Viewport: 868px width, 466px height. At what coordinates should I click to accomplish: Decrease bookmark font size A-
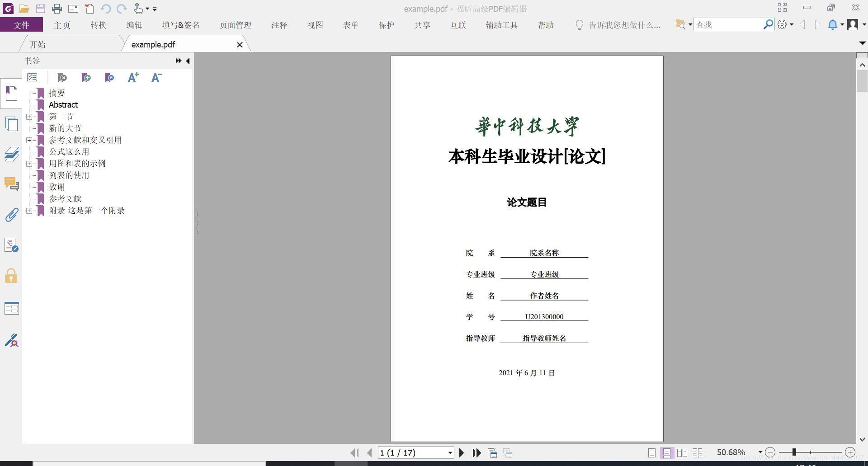pyautogui.click(x=156, y=78)
